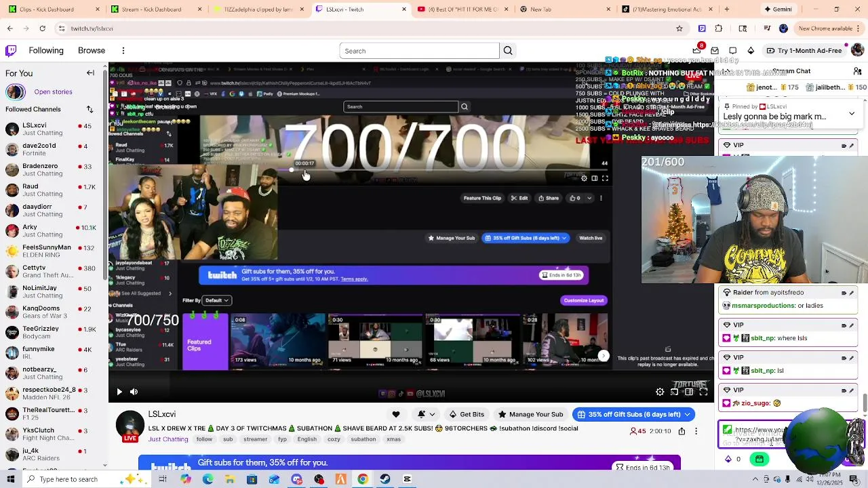Click Following in the top navigation

pyautogui.click(x=46, y=51)
